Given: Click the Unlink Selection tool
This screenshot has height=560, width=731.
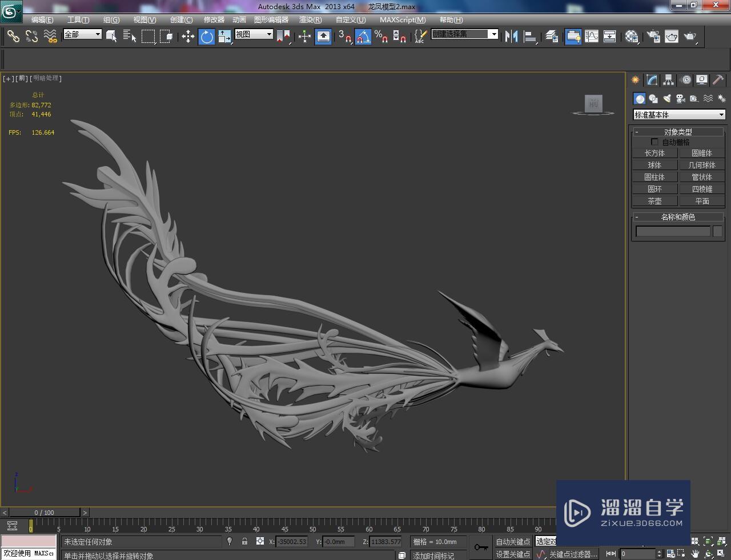Looking at the screenshot, I should click(31, 37).
